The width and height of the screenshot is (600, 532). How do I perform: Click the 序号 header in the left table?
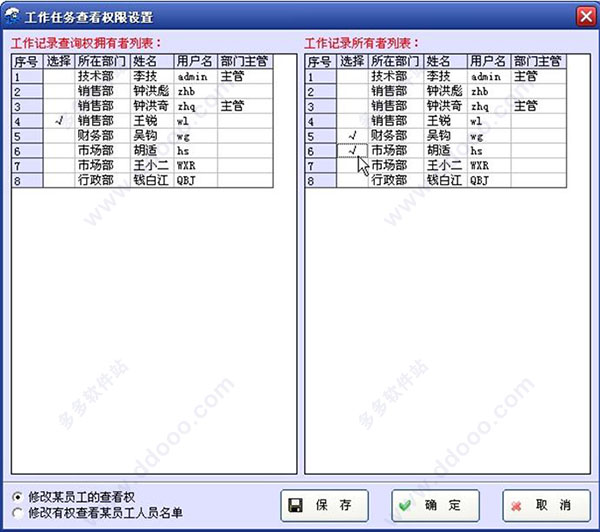(28, 62)
